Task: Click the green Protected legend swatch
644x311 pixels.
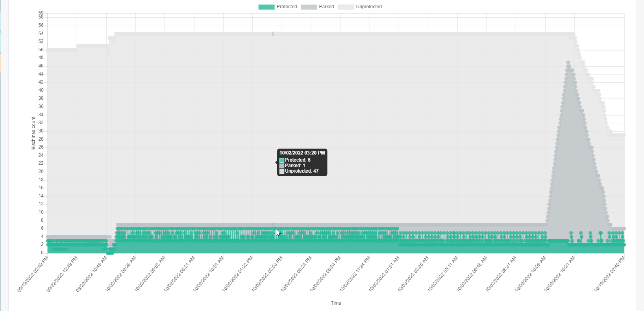Action: (266, 7)
